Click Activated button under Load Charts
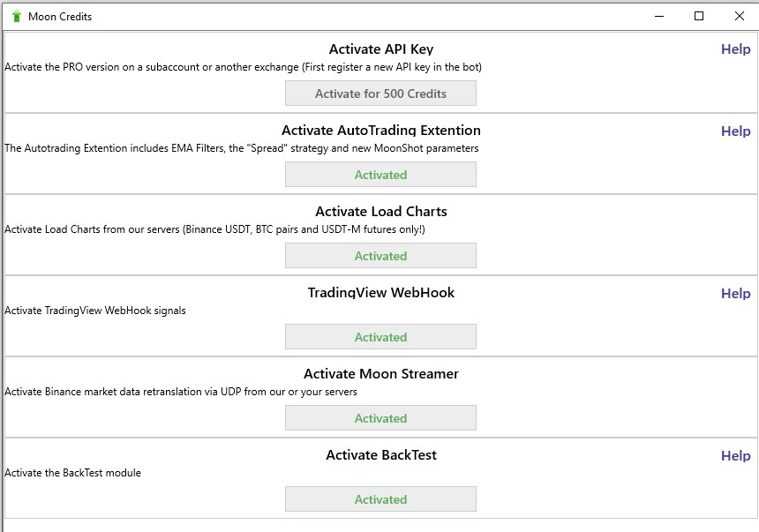This screenshot has width=759, height=532. pos(380,256)
